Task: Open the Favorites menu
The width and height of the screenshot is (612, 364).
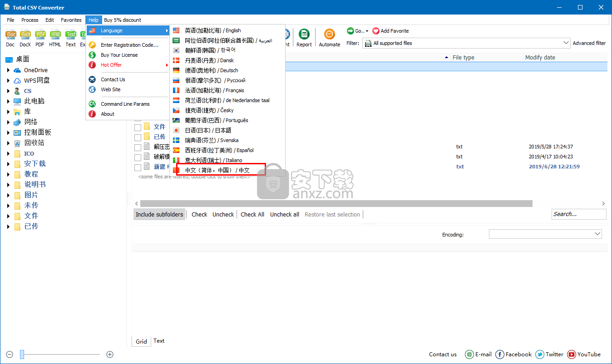Action: (71, 20)
